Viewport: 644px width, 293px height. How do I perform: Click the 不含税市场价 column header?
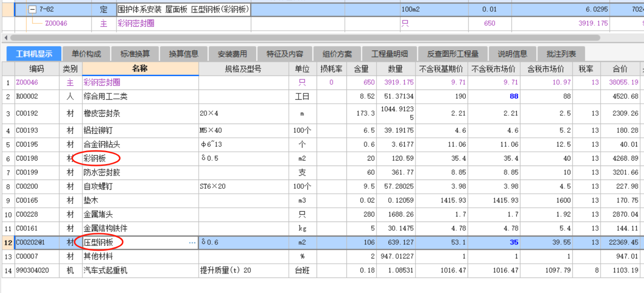click(494, 69)
